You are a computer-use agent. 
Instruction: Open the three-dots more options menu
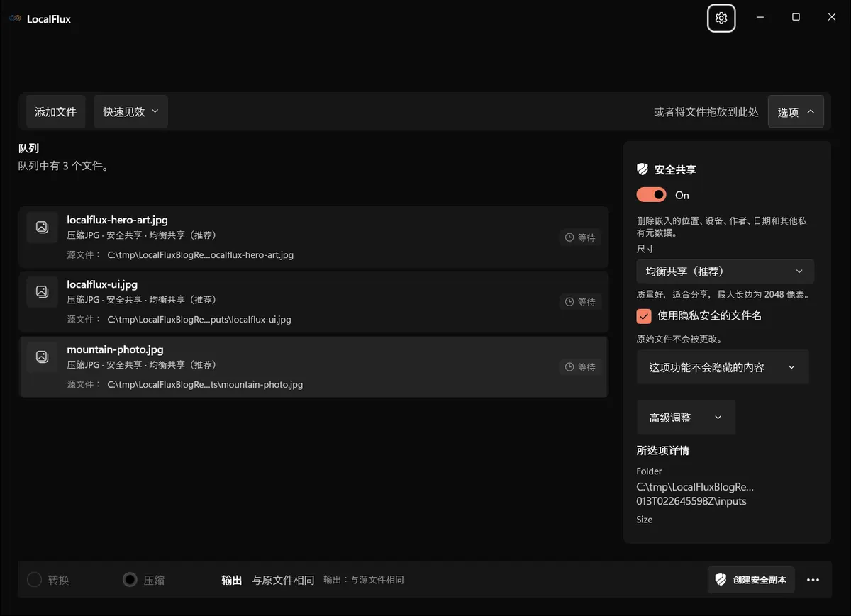point(813,580)
